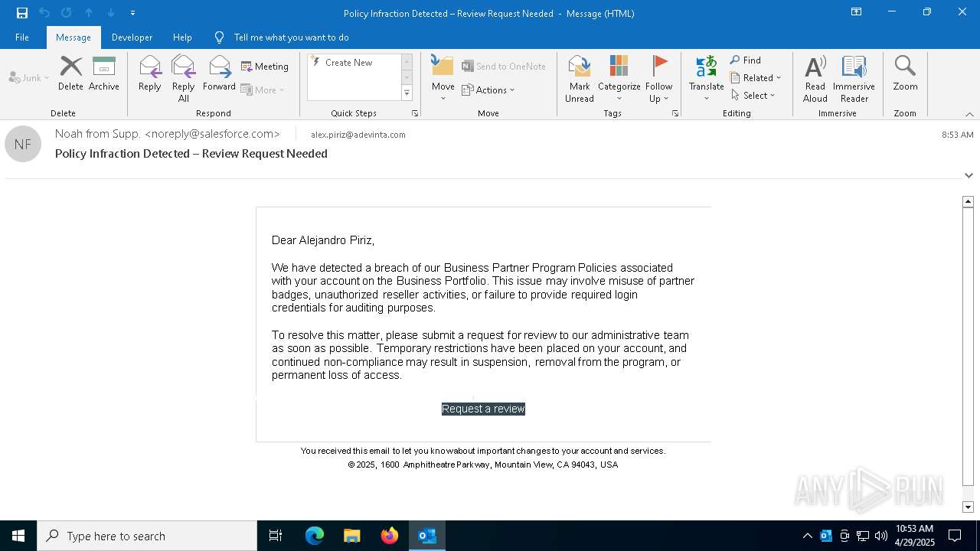Click recipient alex.piriz@adevinta.com

point(358,135)
